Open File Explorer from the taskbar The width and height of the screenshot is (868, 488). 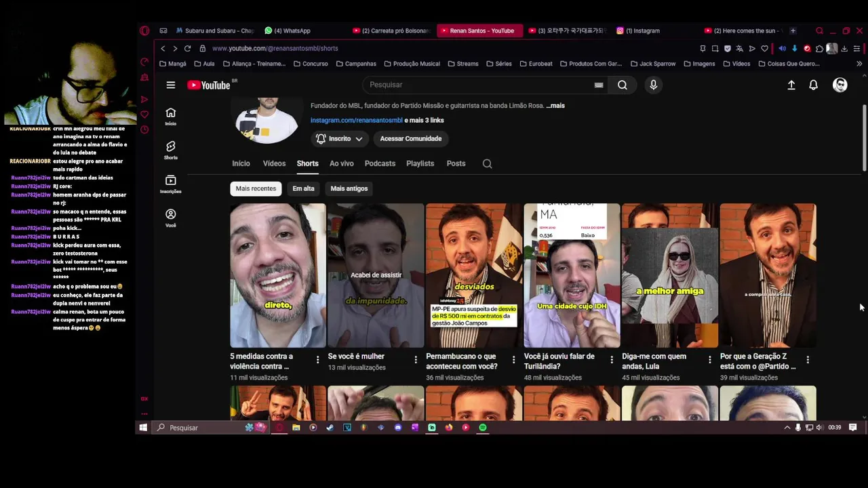pos(296,428)
